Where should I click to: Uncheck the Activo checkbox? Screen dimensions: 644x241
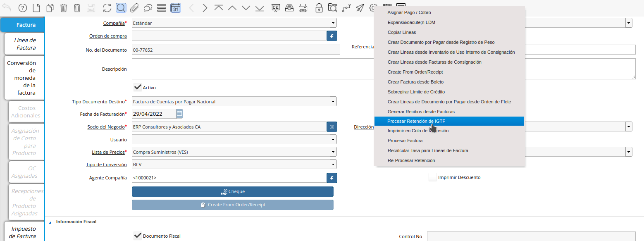pyautogui.click(x=138, y=87)
